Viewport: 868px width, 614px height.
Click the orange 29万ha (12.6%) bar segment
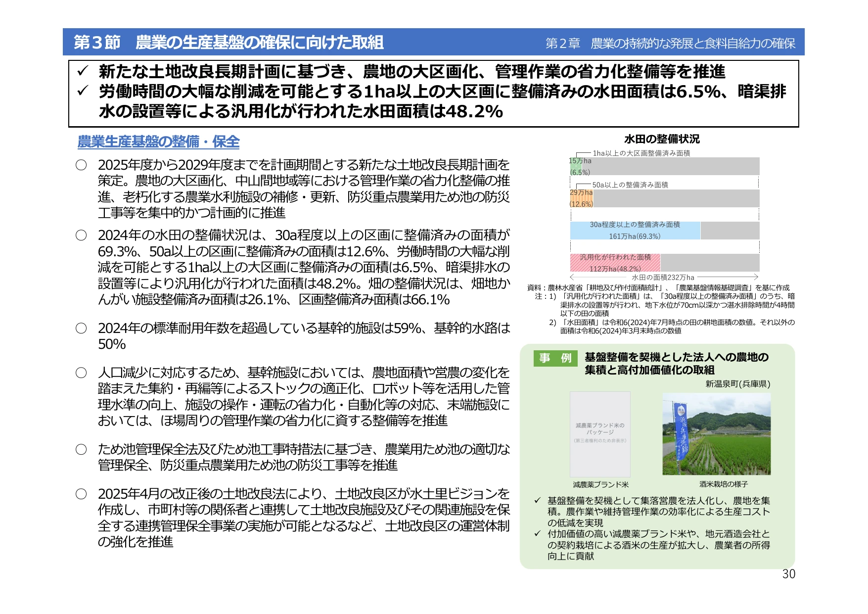582,198
